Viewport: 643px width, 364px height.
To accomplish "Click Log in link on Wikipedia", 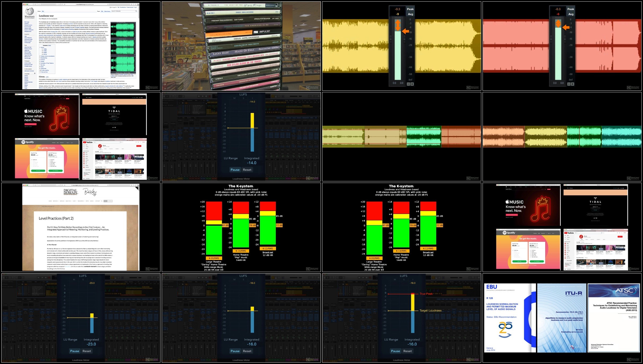I will [x=135, y=7].
